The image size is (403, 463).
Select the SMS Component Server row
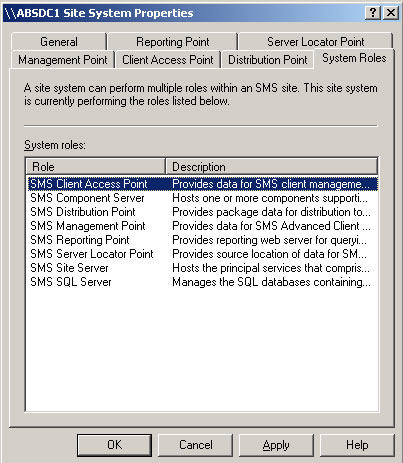click(203, 198)
